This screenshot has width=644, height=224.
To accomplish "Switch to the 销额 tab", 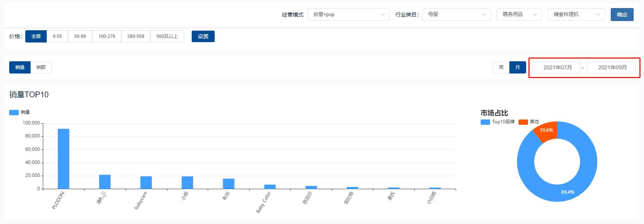I will 41,67.
